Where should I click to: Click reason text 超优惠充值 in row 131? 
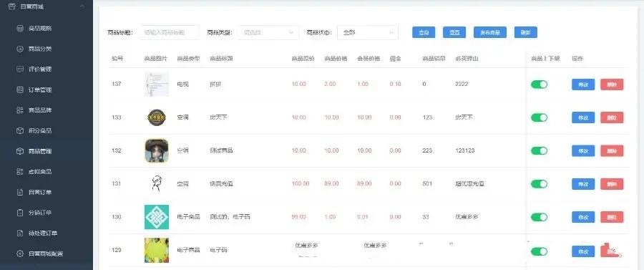[470, 183]
